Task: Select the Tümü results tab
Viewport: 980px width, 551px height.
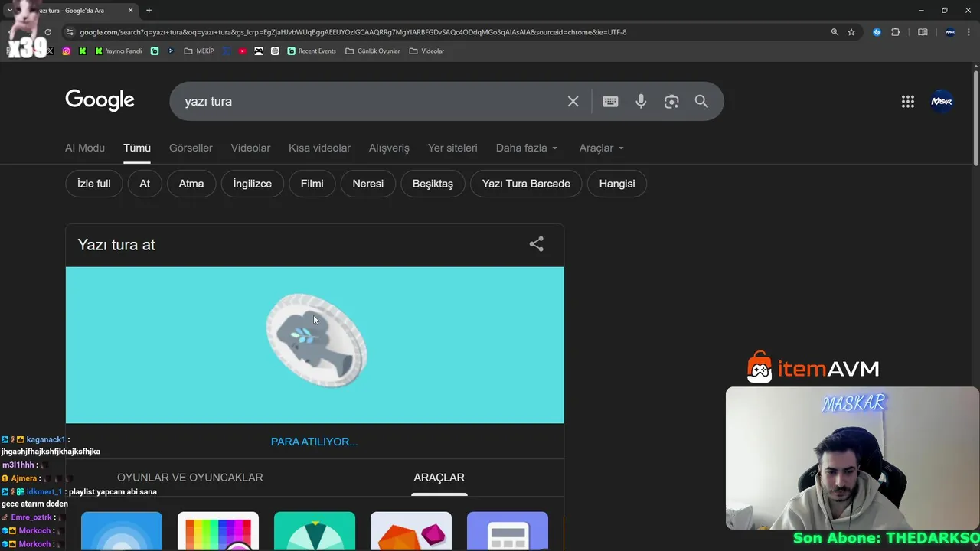Action: (x=137, y=148)
